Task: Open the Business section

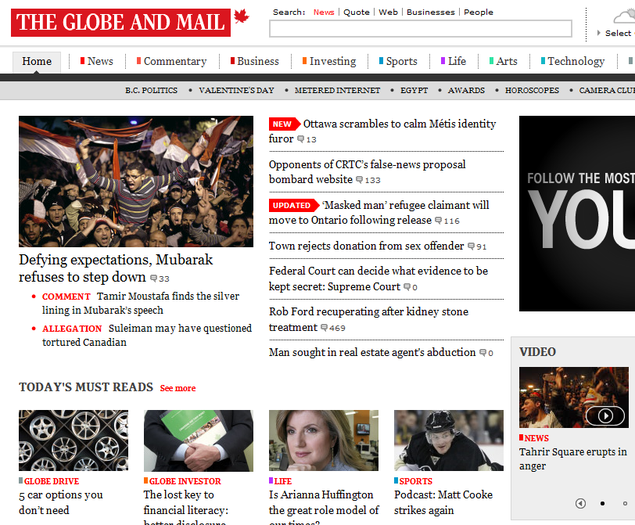Action: [x=255, y=61]
